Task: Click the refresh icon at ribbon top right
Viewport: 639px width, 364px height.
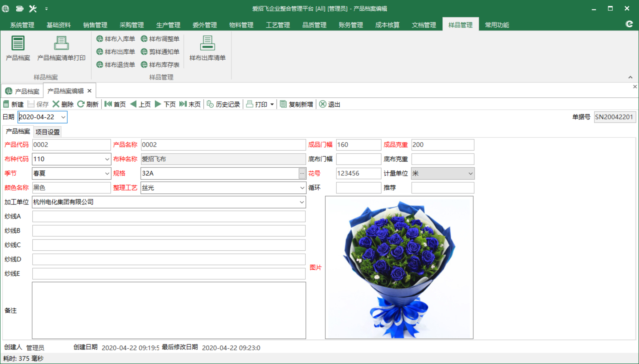Action: [x=629, y=24]
